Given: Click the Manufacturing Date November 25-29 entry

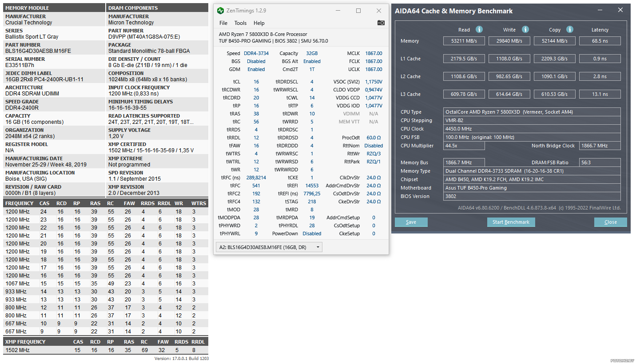Looking at the screenshot, I should coord(46,165).
